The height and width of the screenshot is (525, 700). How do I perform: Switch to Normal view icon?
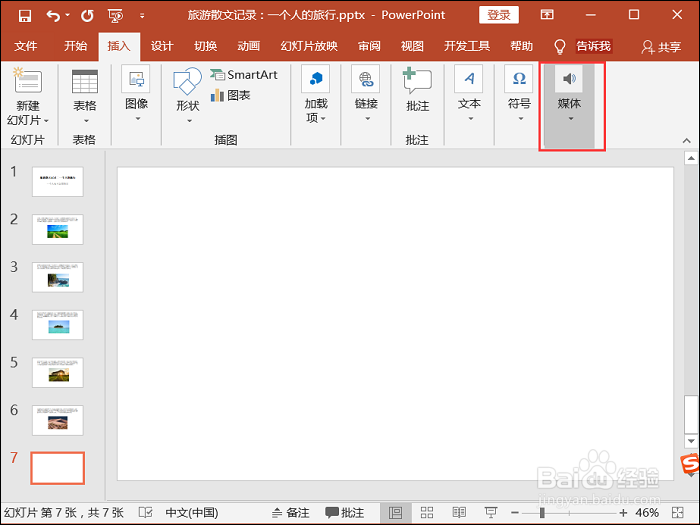coord(396,512)
